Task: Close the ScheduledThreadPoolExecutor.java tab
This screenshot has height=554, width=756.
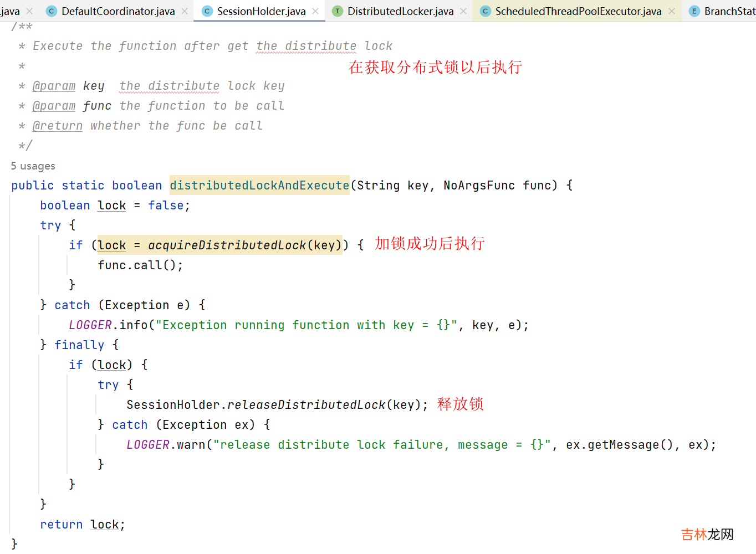Action: pyautogui.click(x=672, y=11)
